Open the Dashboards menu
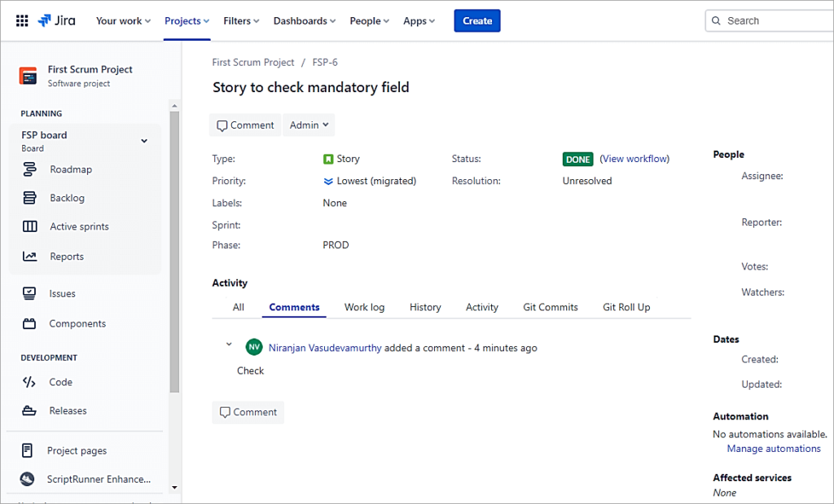The height and width of the screenshot is (504, 834). (304, 21)
